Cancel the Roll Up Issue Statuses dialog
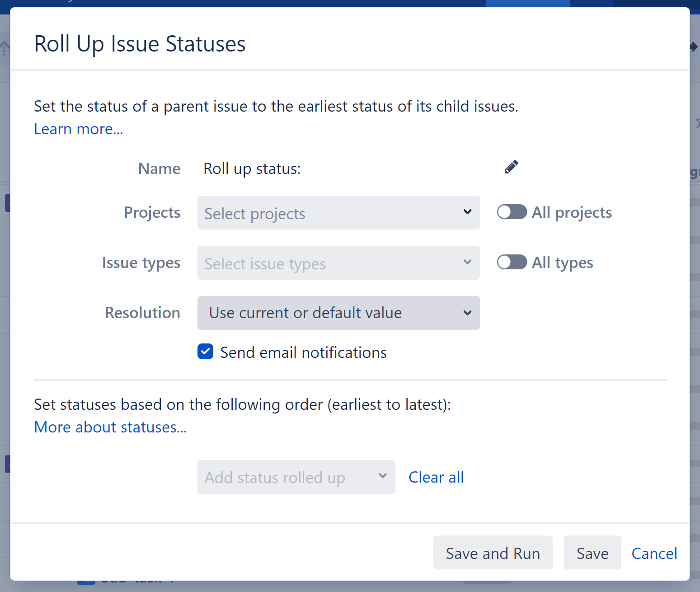Screen dimensions: 700x592 tap(654, 553)
